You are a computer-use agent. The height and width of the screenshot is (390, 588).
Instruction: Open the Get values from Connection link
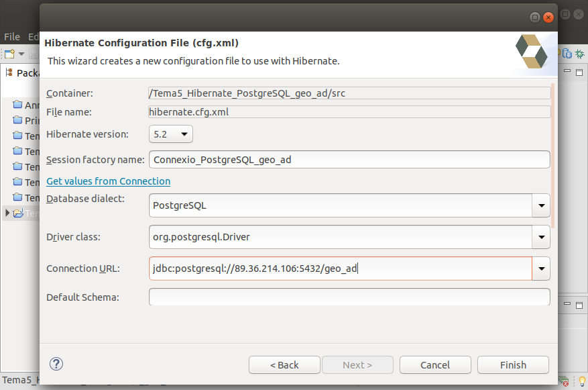(109, 181)
